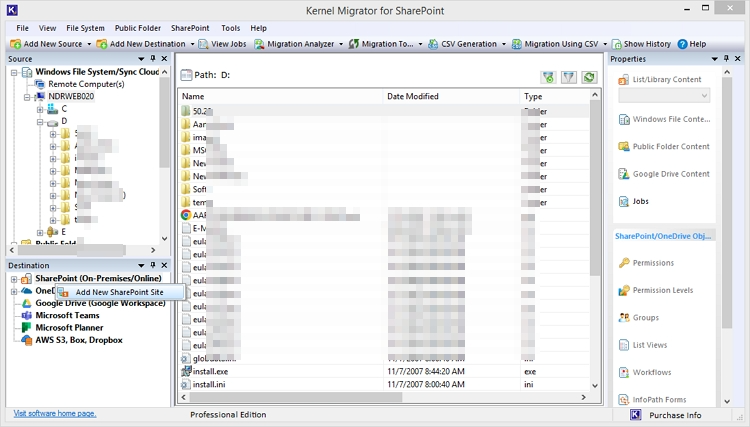The image size is (750, 427).
Task: Click the List Views icon
Action: tap(624, 345)
